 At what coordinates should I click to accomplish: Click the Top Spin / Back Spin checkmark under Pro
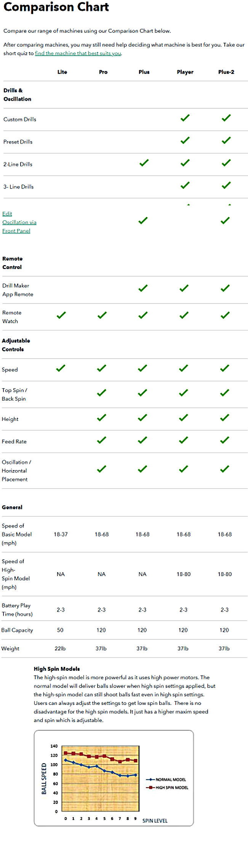click(102, 393)
